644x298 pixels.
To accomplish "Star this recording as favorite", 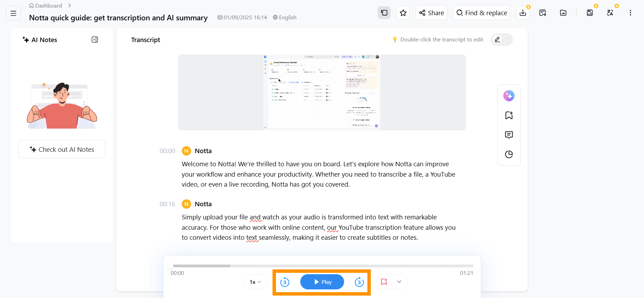I will tap(403, 13).
